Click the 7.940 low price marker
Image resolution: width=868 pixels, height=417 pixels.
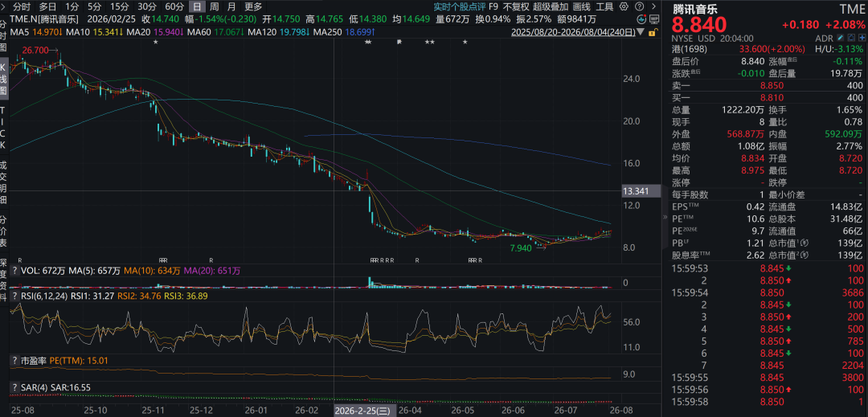click(x=520, y=248)
